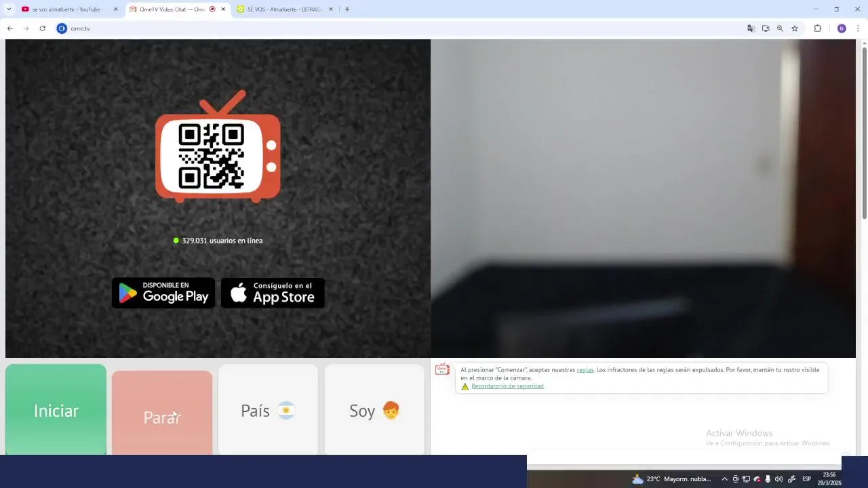
Task: Click the translate page icon
Action: [751, 28]
